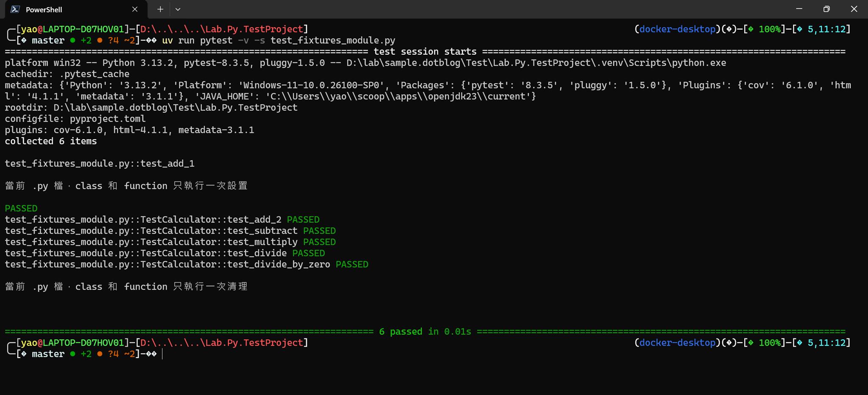Select the PowerShell tab title

pos(44,10)
